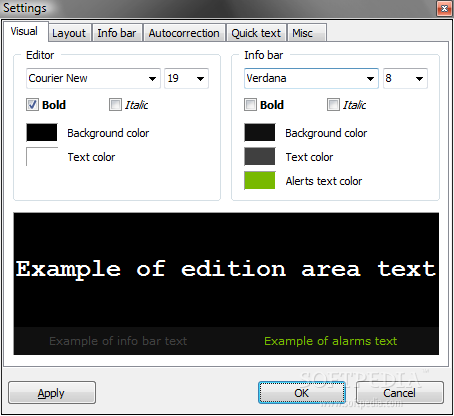Close the Settings dialog with the X

tap(444, 8)
